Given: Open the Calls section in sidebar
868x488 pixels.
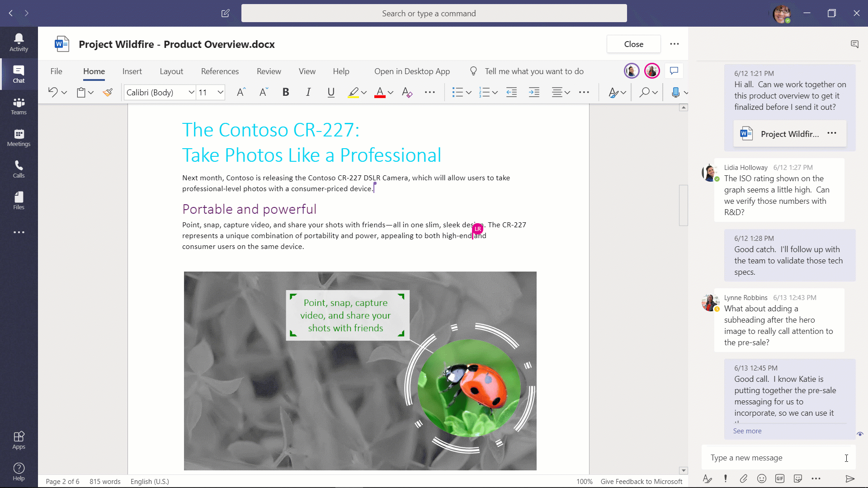Looking at the screenshot, I should (19, 169).
